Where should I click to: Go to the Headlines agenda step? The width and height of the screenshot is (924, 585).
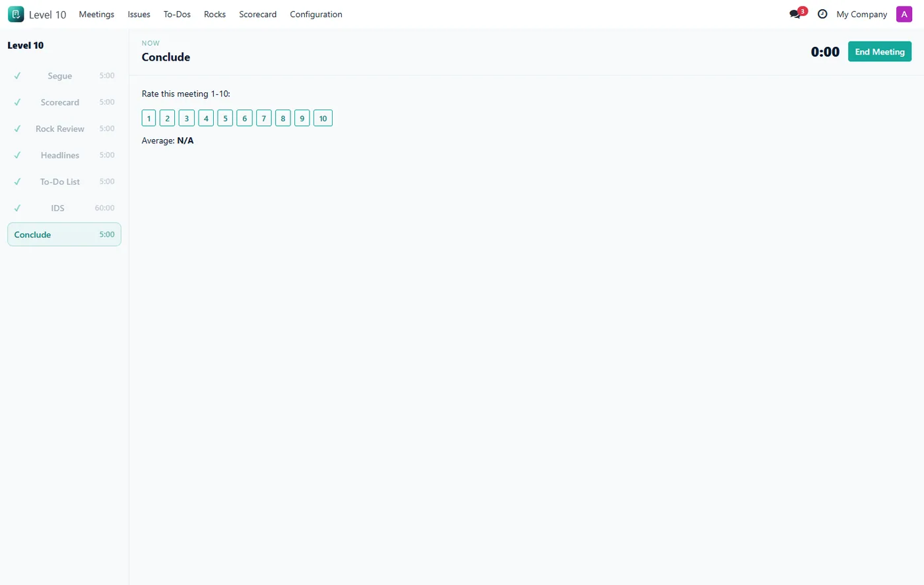point(64,155)
